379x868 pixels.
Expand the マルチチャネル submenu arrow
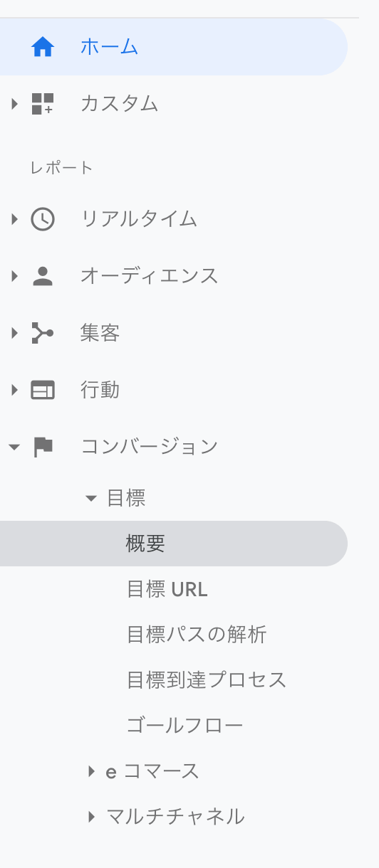point(91,817)
